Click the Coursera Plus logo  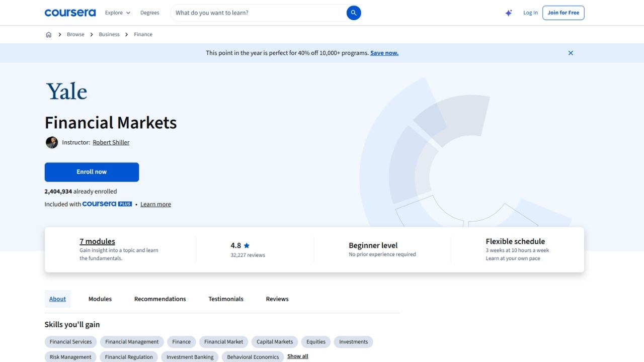tap(107, 204)
